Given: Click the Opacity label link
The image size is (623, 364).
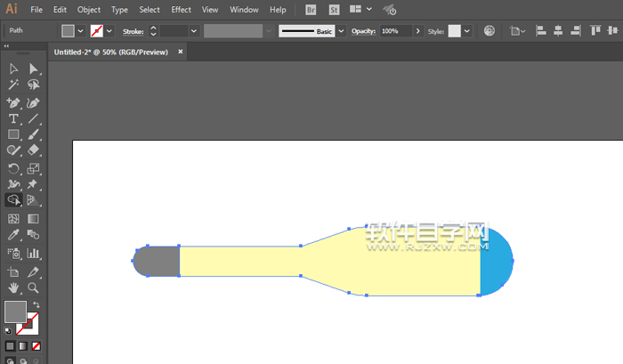Looking at the screenshot, I should (363, 30).
